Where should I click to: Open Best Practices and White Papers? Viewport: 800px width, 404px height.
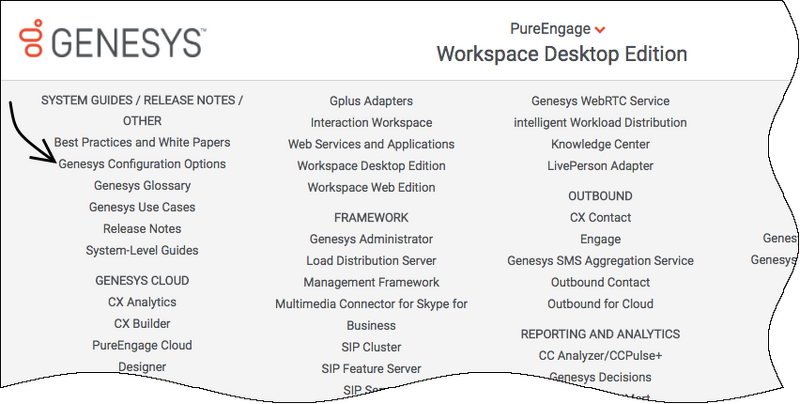142,142
